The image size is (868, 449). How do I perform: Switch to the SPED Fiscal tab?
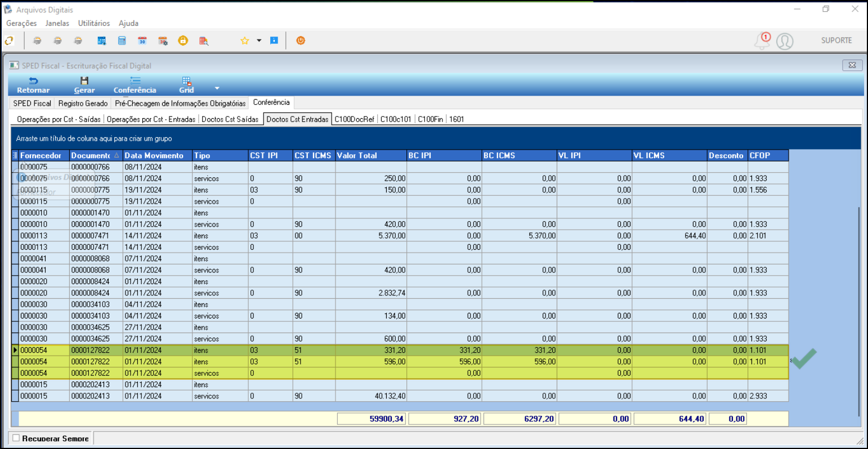(32, 104)
